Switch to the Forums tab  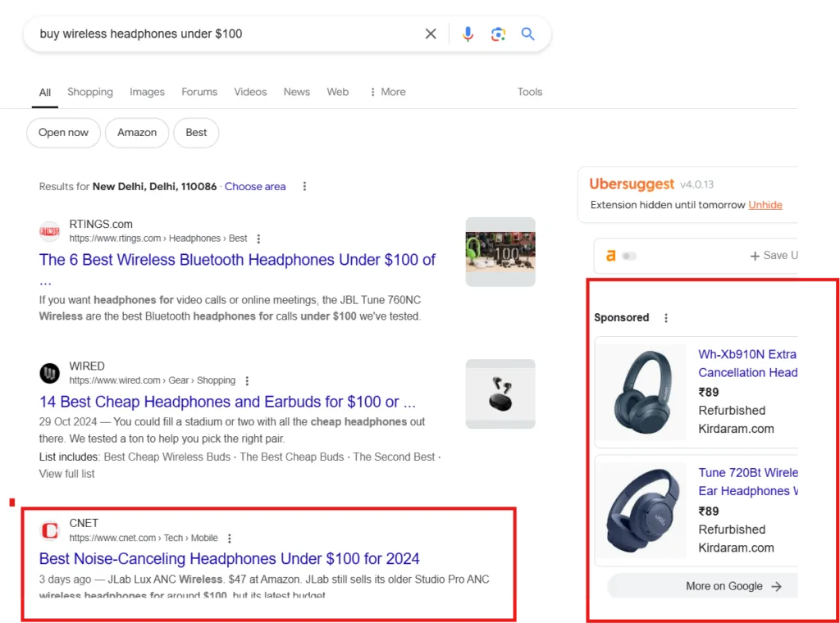pyautogui.click(x=199, y=92)
